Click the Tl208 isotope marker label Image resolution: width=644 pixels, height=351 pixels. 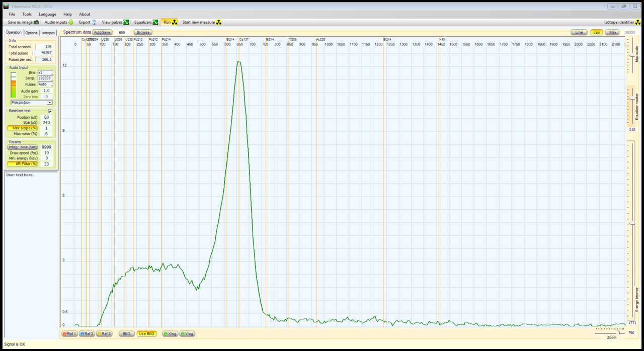[x=293, y=39]
